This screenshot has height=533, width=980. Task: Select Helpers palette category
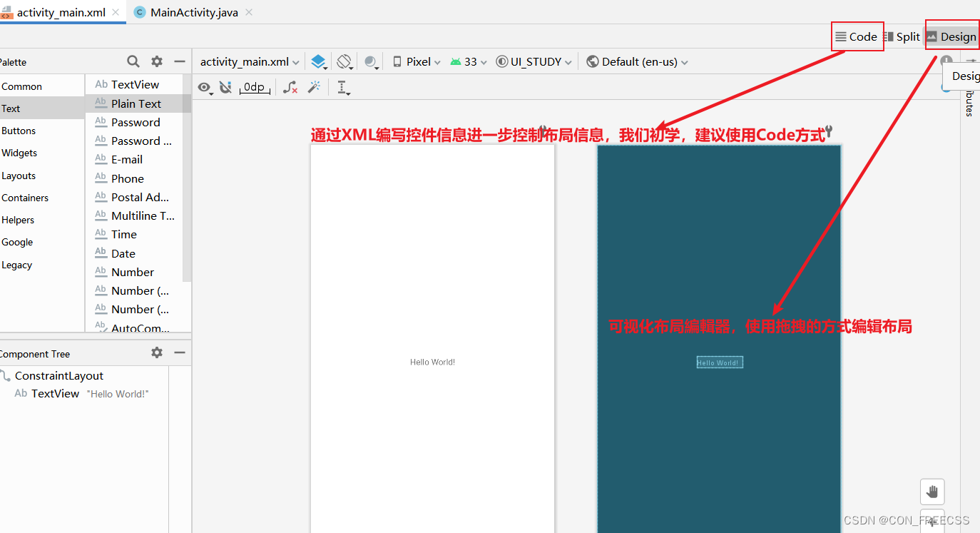coord(42,220)
